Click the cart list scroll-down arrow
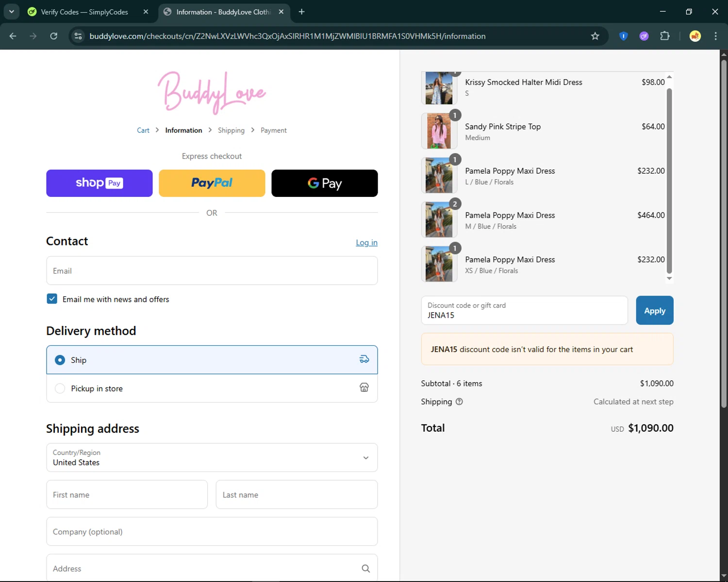 (669, 278)
